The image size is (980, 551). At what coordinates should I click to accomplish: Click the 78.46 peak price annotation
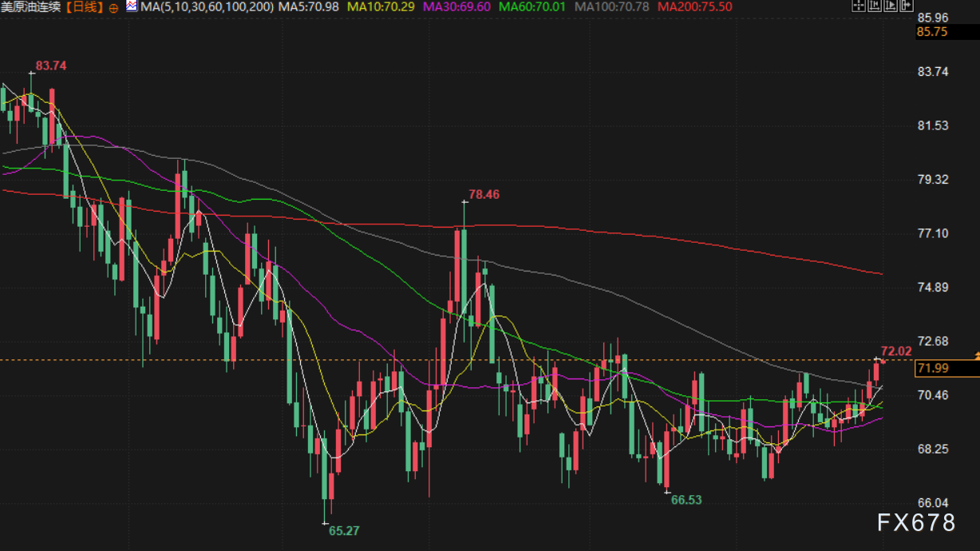click(x=484, y=194)
